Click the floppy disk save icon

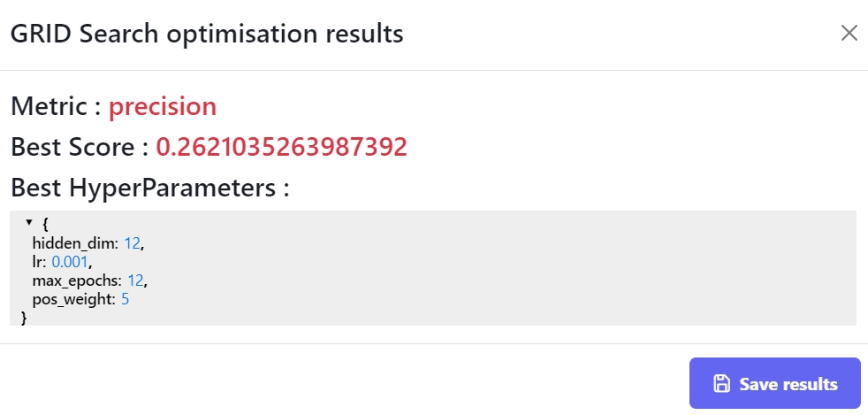[721, 383]
